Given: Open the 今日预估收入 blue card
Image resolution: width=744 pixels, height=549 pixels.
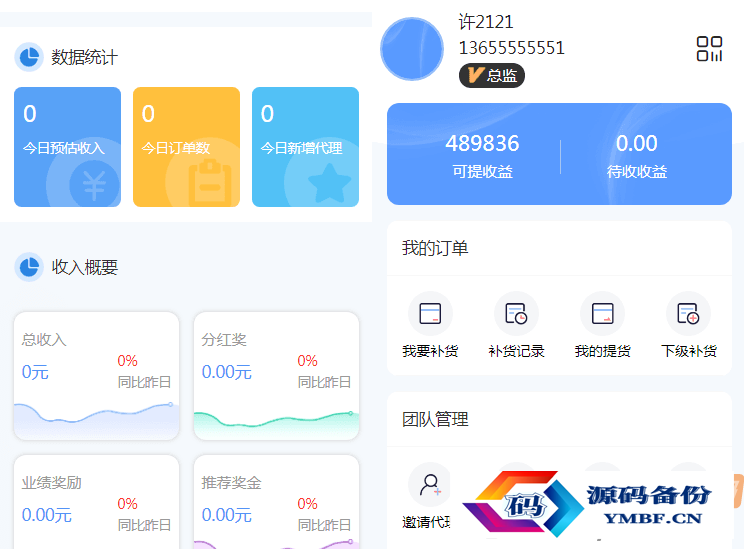Looking at the screenshot, I should [67, 147].
